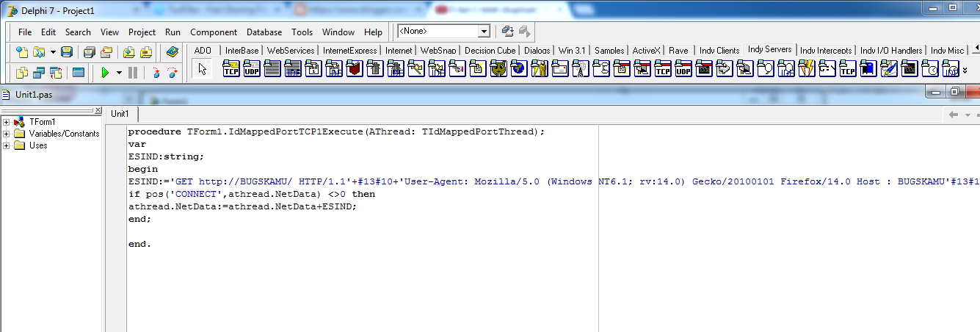This screenshot has width=980, height=332.
Task: Select the lightning bolt component icon
Action: [807, 70]
